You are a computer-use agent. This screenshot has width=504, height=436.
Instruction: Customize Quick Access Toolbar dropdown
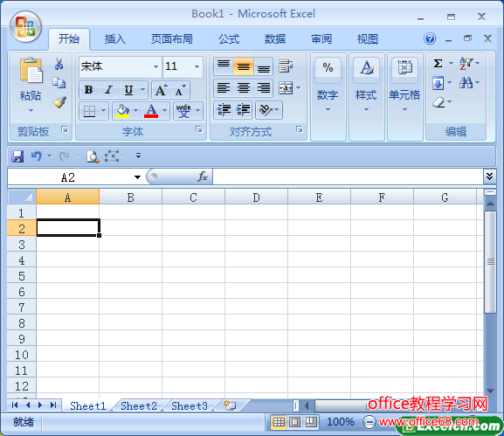(139, 156)
